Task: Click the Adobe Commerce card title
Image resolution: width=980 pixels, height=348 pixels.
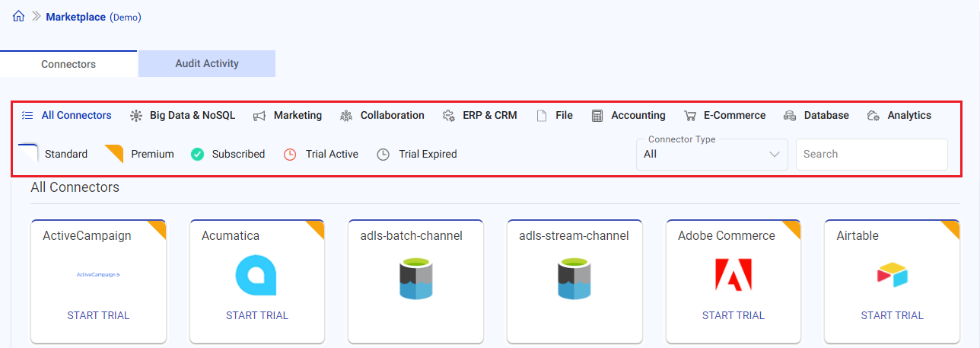Action: point(727,236)
